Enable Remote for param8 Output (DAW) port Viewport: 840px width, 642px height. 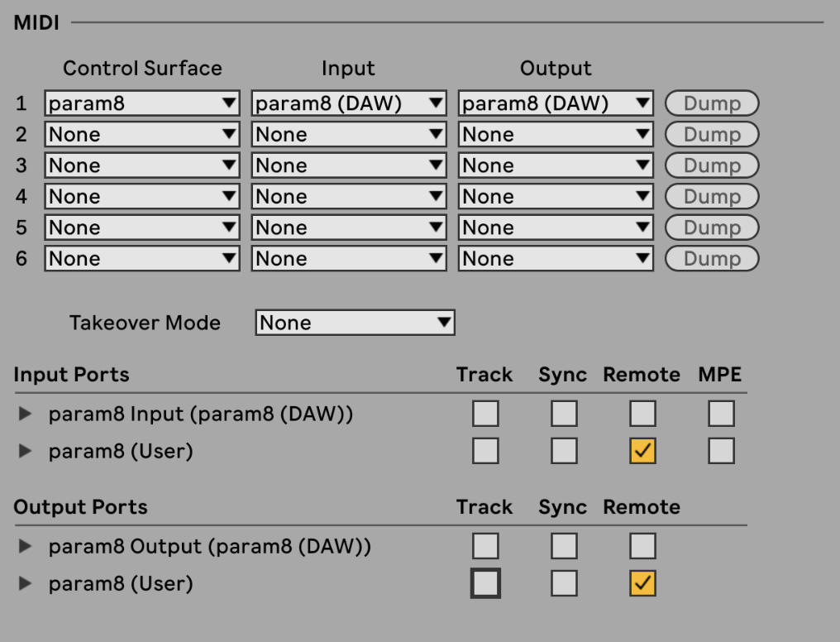click(x=642, y=546)
